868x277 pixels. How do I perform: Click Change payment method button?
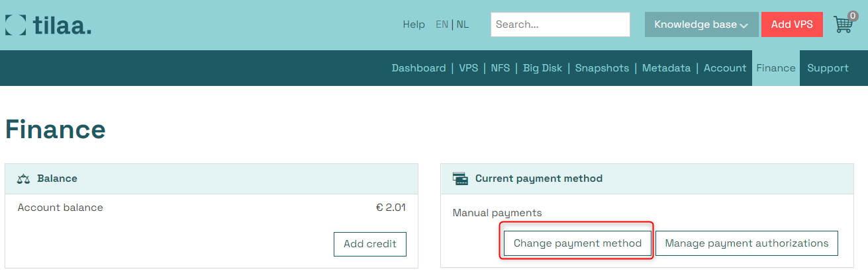[577, 243]
